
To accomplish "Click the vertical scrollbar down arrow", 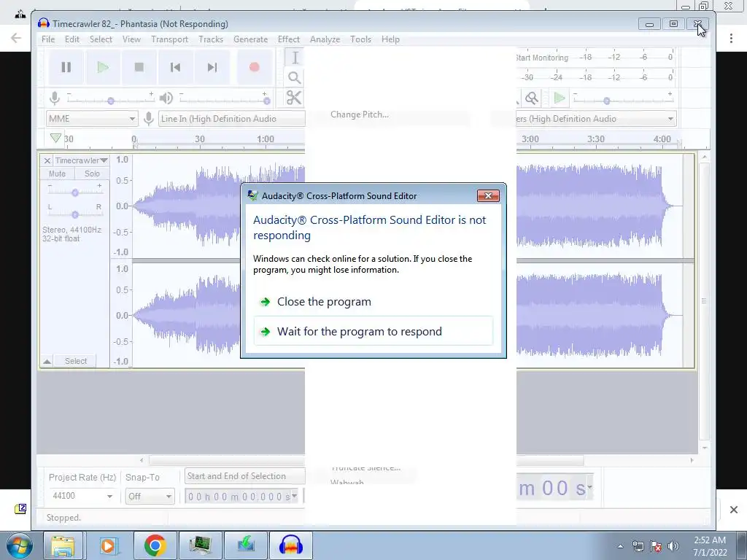I will 705,448.
